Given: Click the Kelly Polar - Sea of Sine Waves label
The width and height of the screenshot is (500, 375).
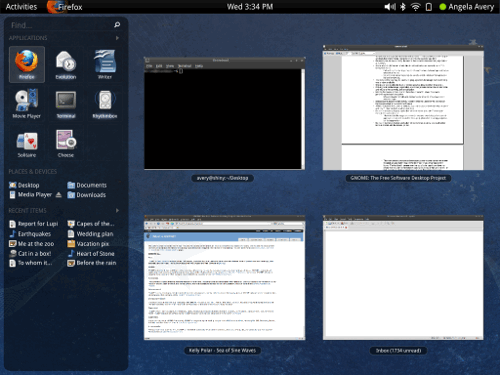Looking at the screenshot, I should point(222,351).
